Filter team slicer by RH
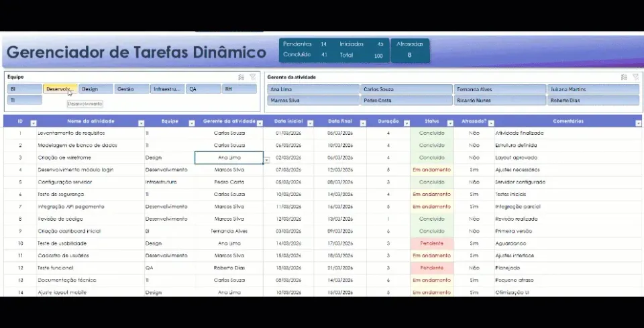The image size is (644, 328). point(239,89)
